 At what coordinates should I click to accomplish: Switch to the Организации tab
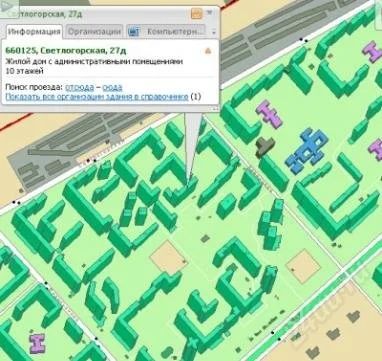(x=94, y=32)
